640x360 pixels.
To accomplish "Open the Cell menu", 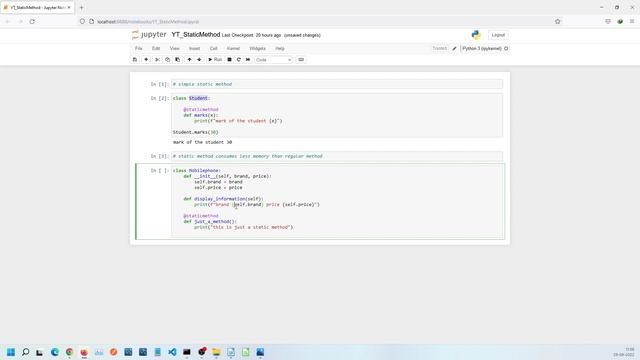I will point(213,49).
